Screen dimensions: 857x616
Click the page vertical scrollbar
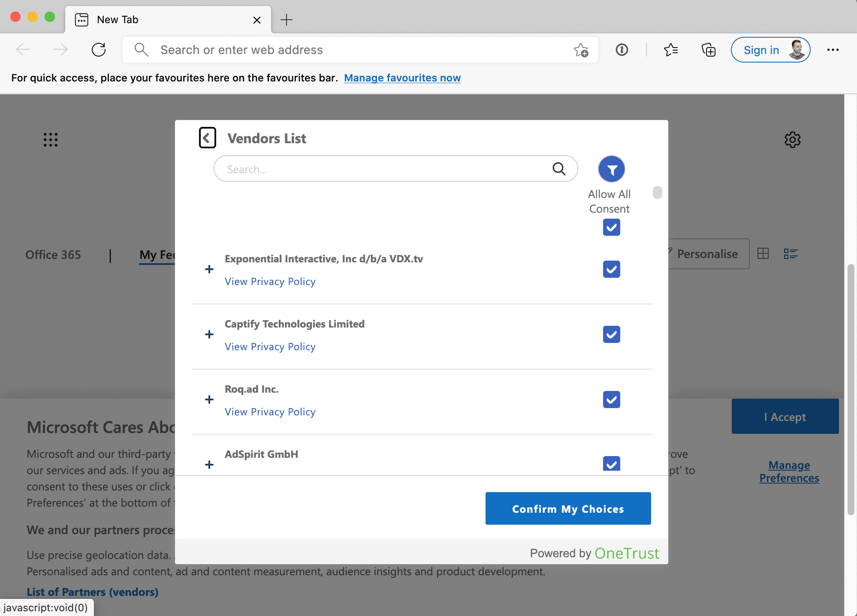point(851,389)
